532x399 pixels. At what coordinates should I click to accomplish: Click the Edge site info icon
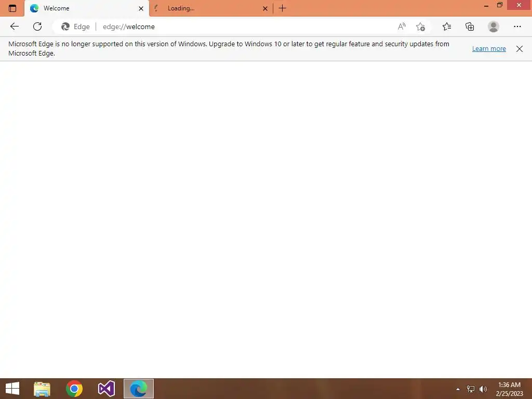point(75,26)
